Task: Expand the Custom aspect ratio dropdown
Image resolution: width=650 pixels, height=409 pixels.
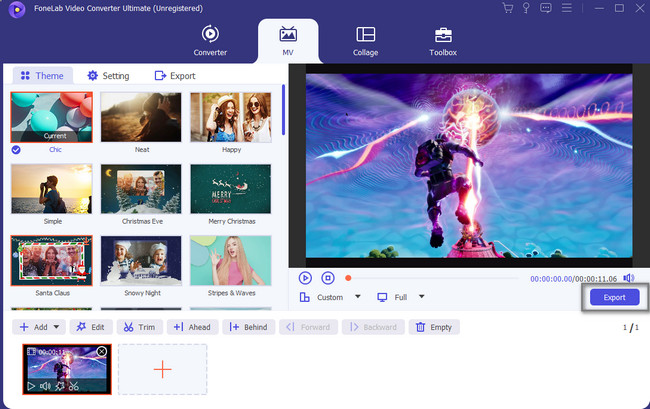Action: 358,297
